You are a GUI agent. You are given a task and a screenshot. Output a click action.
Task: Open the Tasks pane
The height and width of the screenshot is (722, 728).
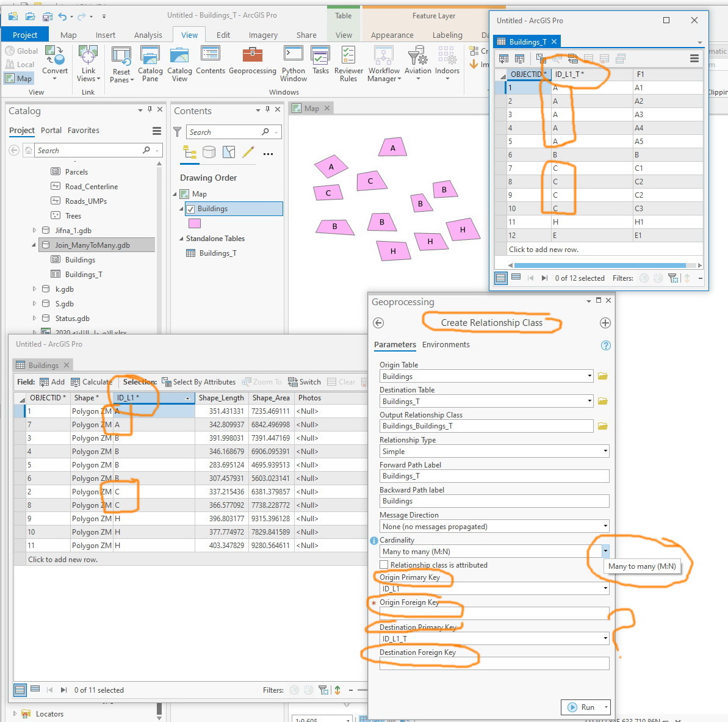(x=320, y=60)
